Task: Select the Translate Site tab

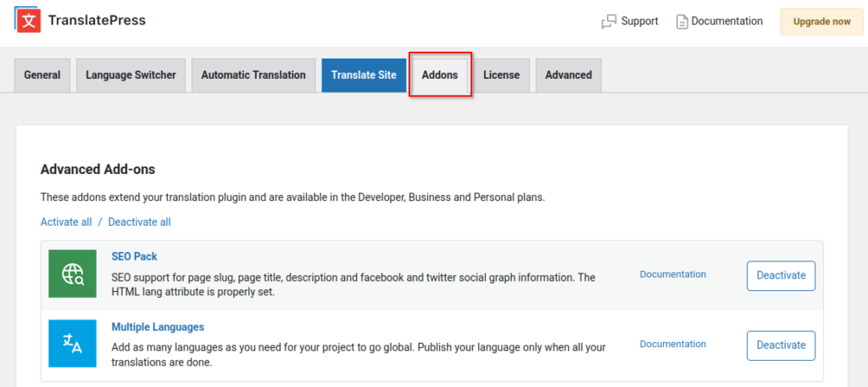Action: (364, 75)
